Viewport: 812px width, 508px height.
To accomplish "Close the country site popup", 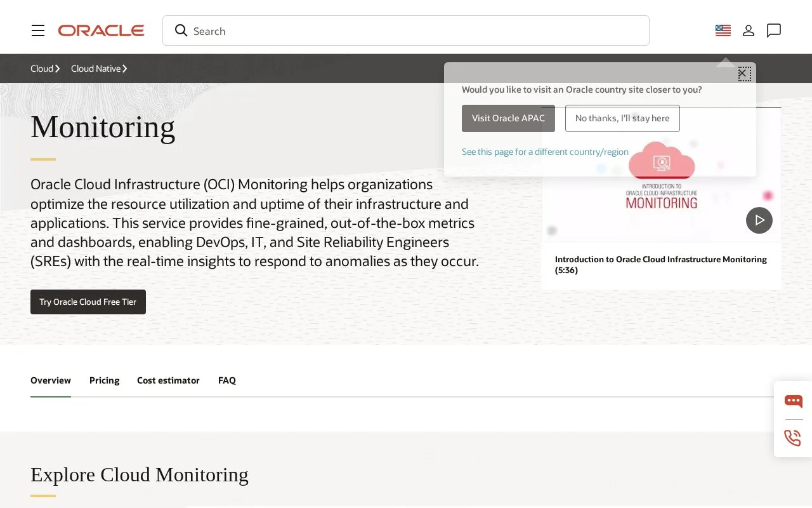I will tap(744, 74).
